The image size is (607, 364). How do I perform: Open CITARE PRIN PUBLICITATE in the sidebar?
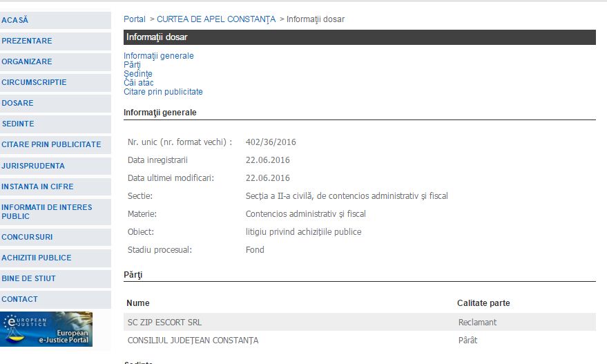click(x=51, y=144)
